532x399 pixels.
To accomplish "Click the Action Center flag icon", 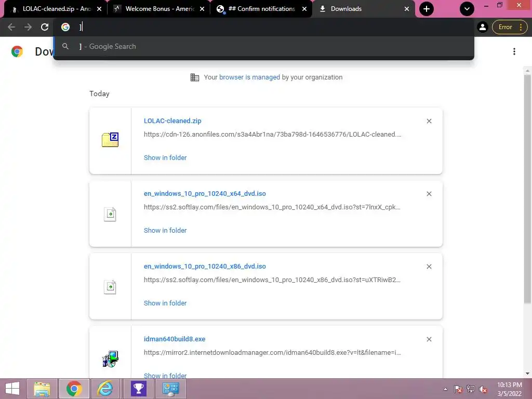I will (x=458, y=389).
